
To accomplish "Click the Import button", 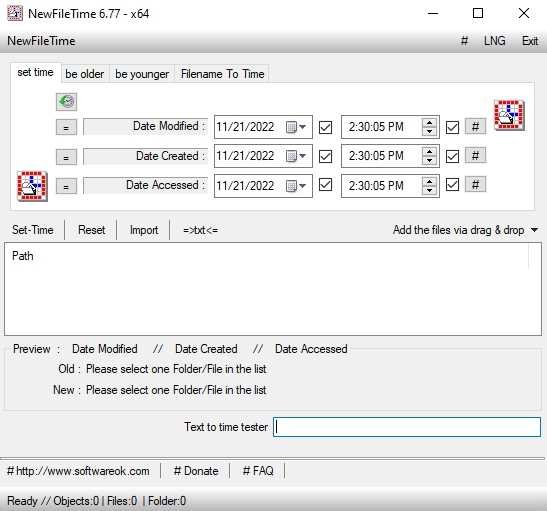I will click(144, 230).
